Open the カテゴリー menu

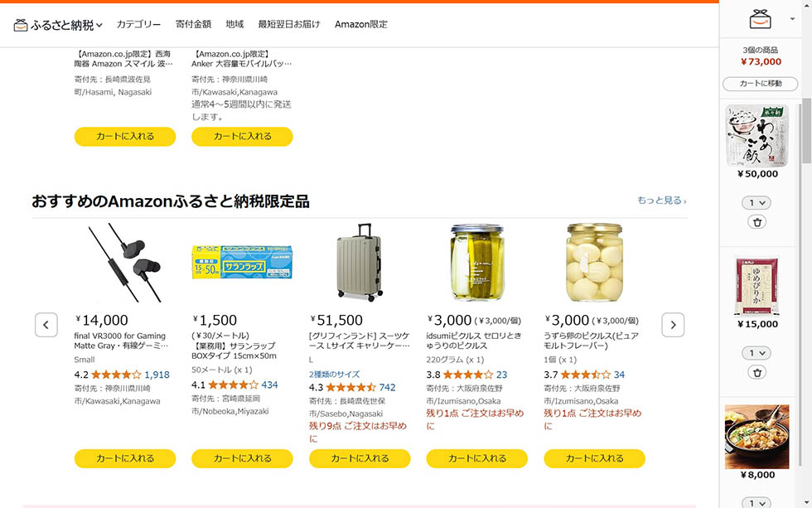pyautogui.click(x=138, y=24)
